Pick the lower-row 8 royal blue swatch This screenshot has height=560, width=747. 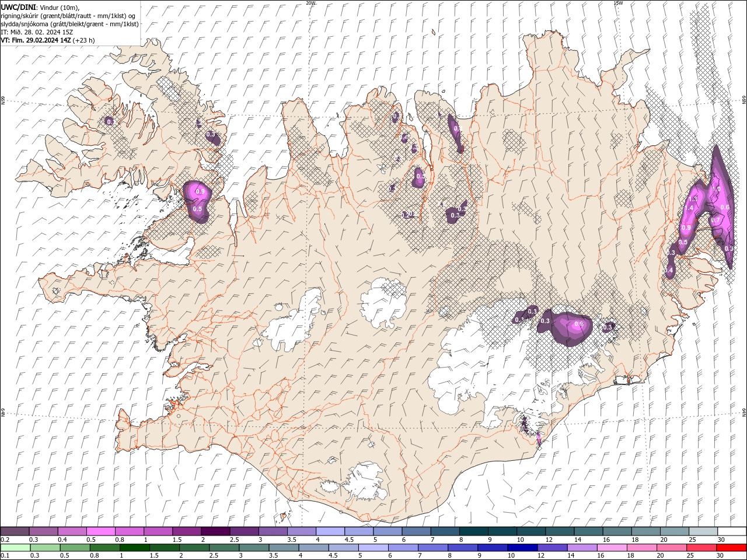point(463,548)
